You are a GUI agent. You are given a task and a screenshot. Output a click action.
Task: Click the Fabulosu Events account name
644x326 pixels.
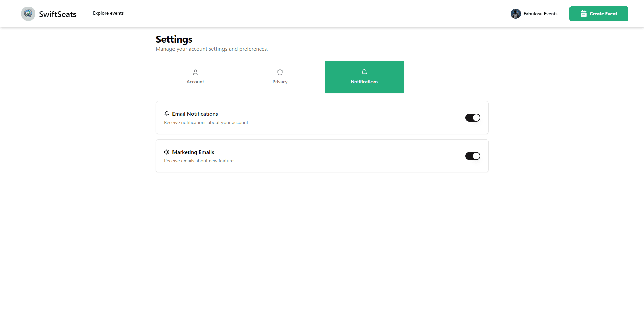[x=541, y=14]
